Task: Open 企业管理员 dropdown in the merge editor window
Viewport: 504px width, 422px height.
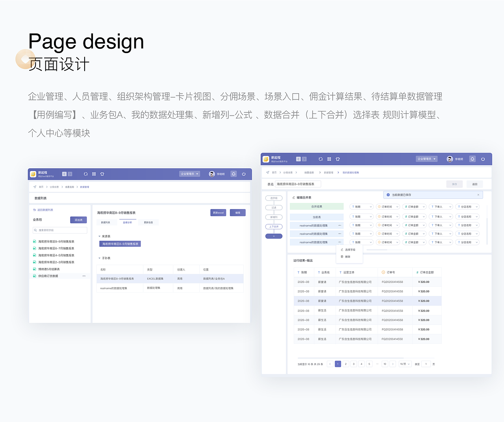Action: pos(427,159)
